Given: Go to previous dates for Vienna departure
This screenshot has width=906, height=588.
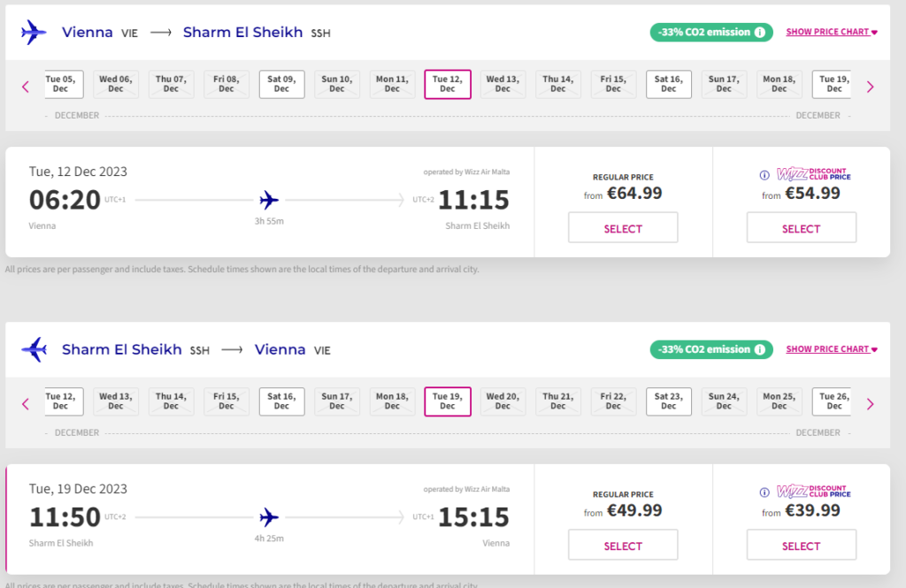Looking at the screenshot, I should 26,87.
